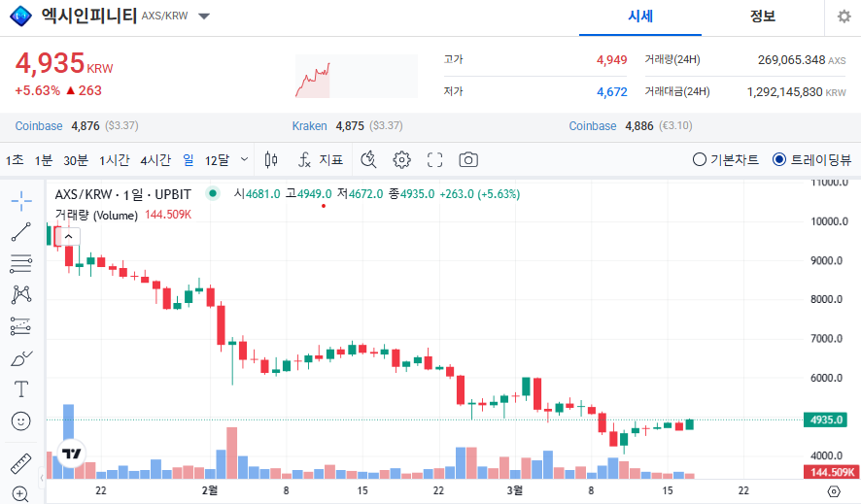Click the TradingView logo badge

[x=71, y=453]
